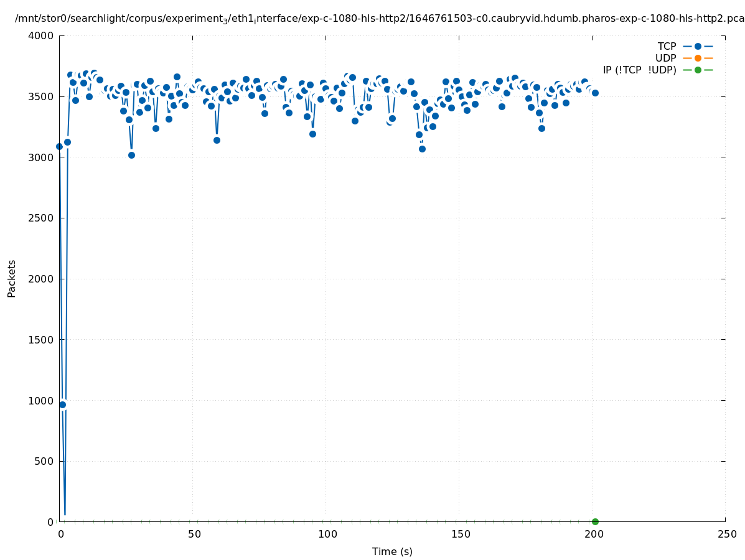Click the green IP legend marker
The width and height of the screenshot is (745, 560).
698,70
